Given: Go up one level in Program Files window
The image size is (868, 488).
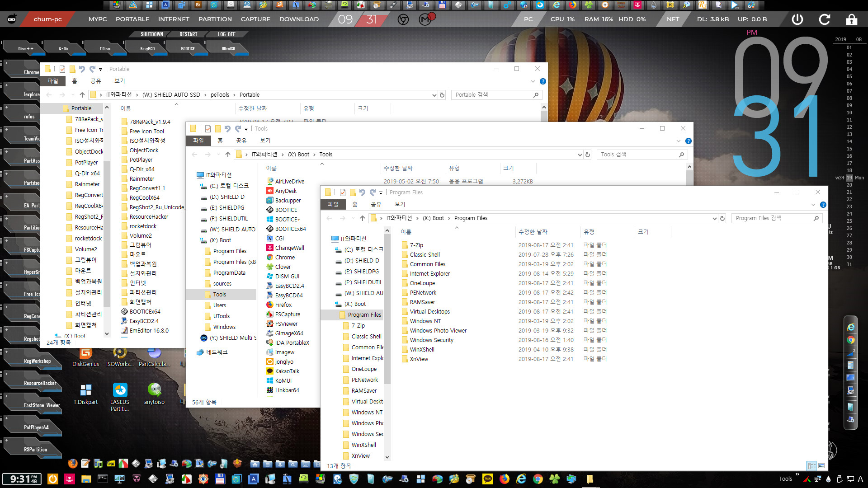Looking at the screenshot, I should click(x=362, y=218).
